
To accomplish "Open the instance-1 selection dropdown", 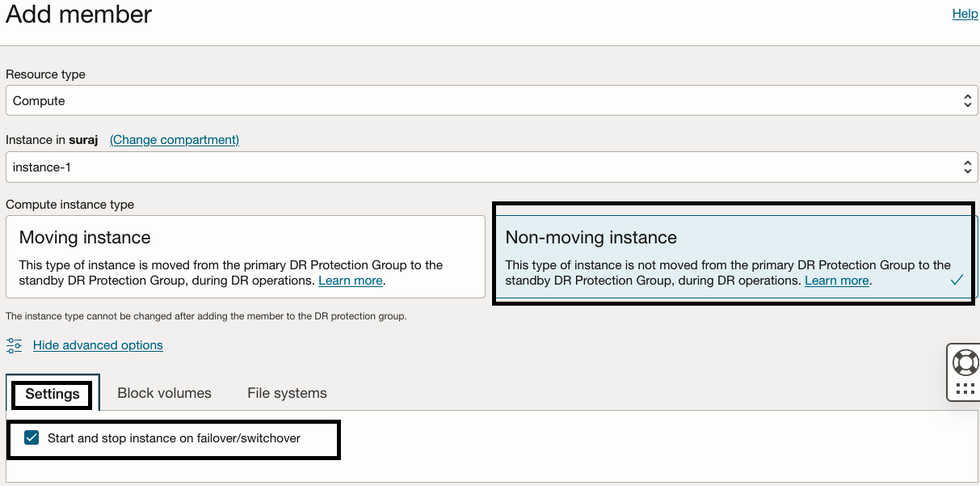I will (x=485, y=167).
